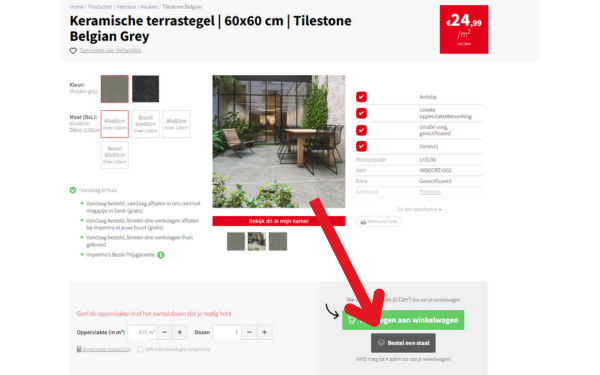The image size is (600, 375).
Task: Select the middle terrace photo thumbnail
Action: 257,241
